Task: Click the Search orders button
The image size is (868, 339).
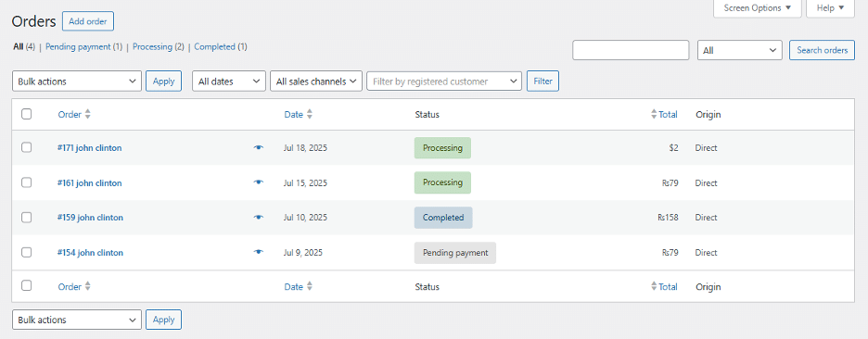Action: point(822,50)
